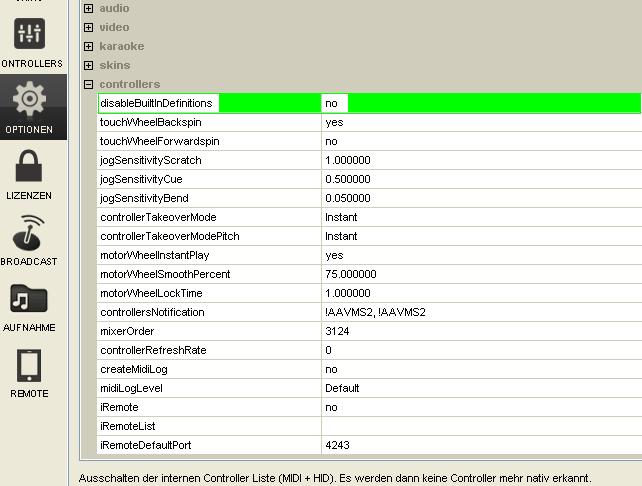Expand the skins settings group
Image resolution: width=642 pixels, height=486 pixels.
pyautogui.click(x=89, y=66)
